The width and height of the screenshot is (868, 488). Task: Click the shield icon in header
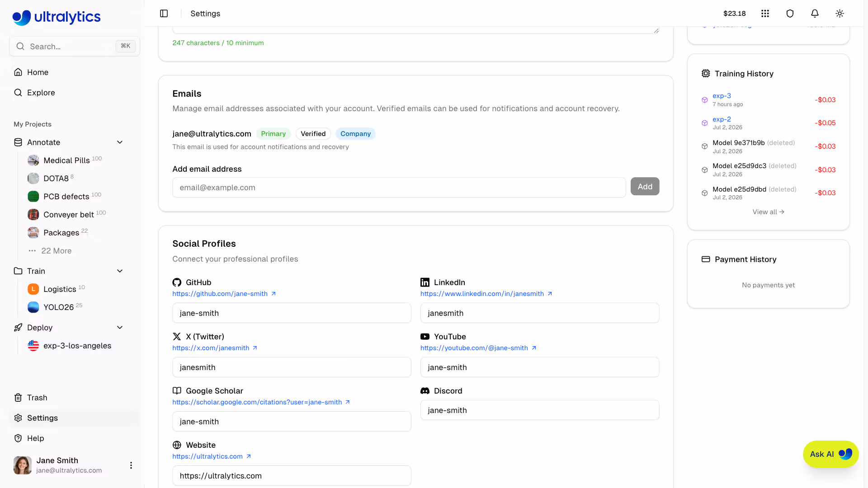(x=790, y=14)
